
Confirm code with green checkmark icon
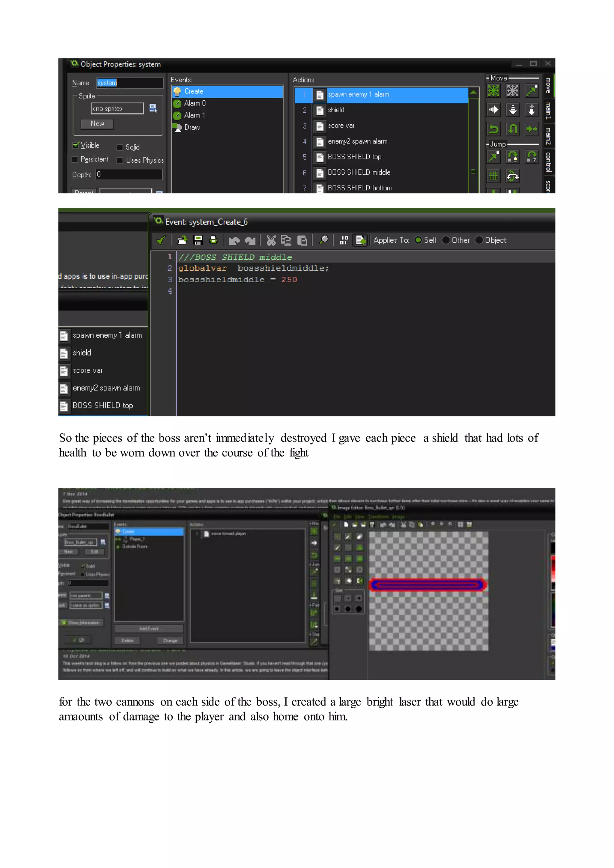tap(161, 240)
